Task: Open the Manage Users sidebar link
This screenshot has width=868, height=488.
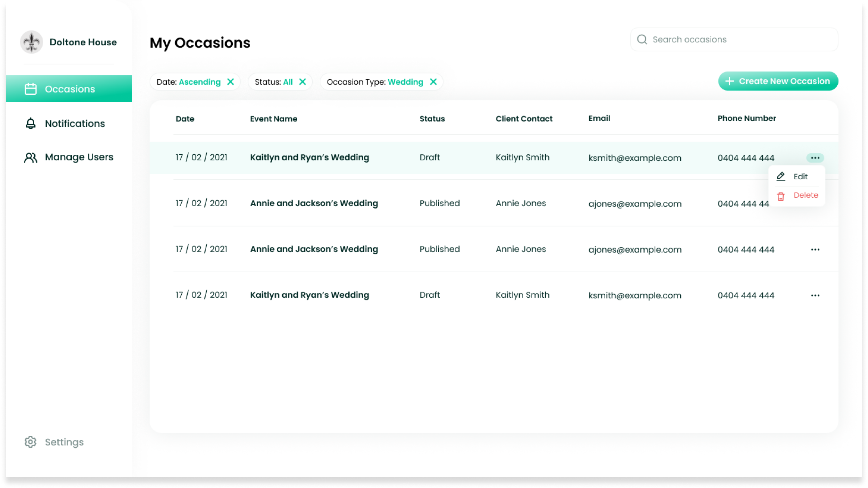Action: [x=79, y=157]
